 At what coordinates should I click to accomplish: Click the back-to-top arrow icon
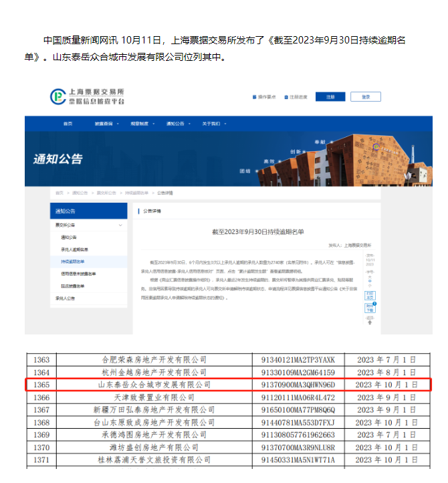click(x=370, y=322)
